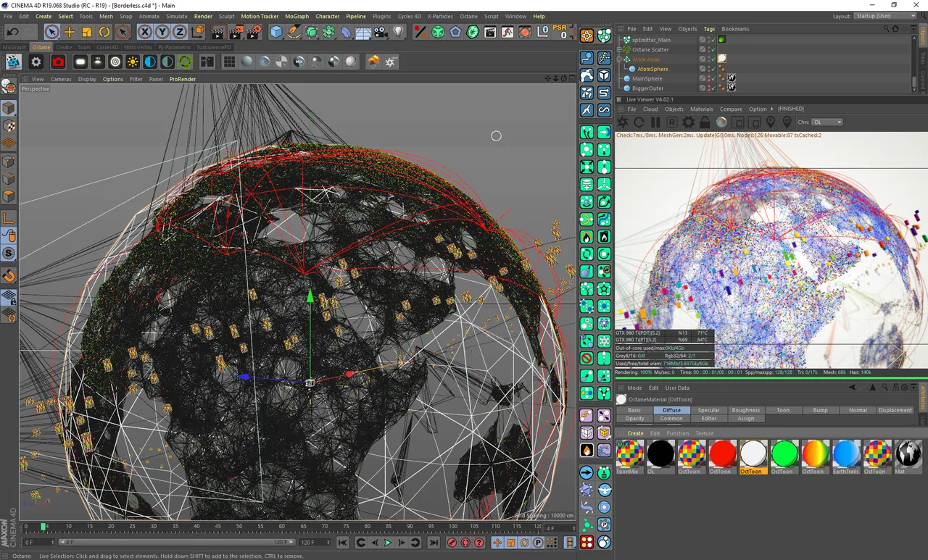The height and width of the screenshot is (560, 928).
Task: Click the Render View clapperboard icon
Action: tap(218, 32)
